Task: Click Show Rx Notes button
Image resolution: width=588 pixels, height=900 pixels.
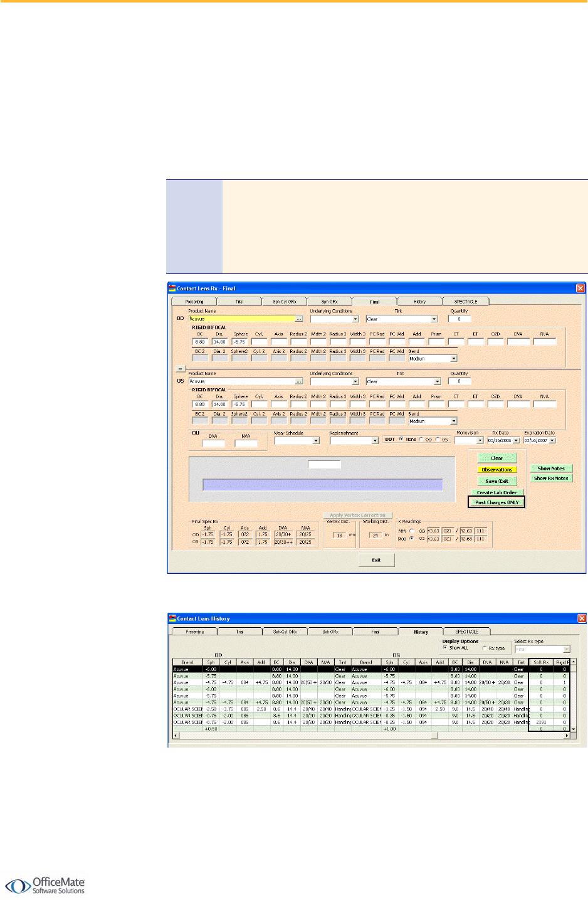Action: 551,479
